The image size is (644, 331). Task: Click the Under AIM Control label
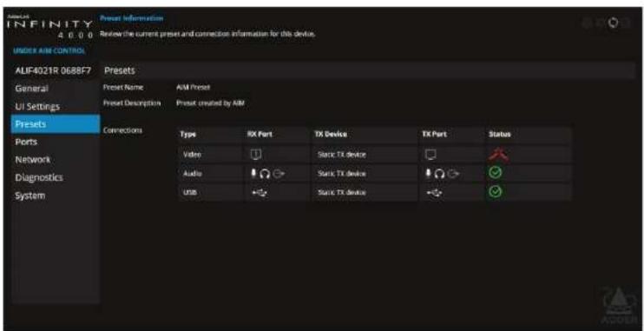coord(49,51)
